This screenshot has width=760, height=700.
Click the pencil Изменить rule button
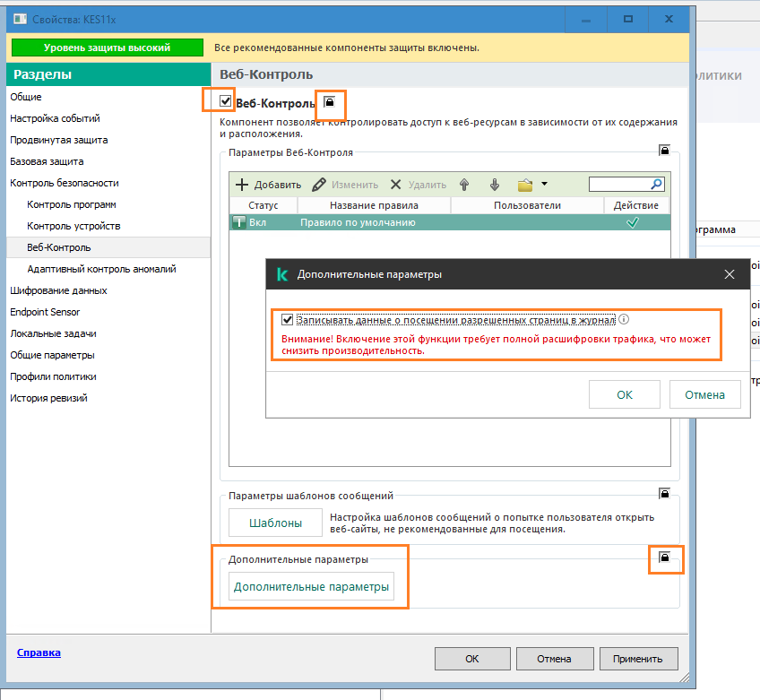pyautogui.click(x=345, y=185)
